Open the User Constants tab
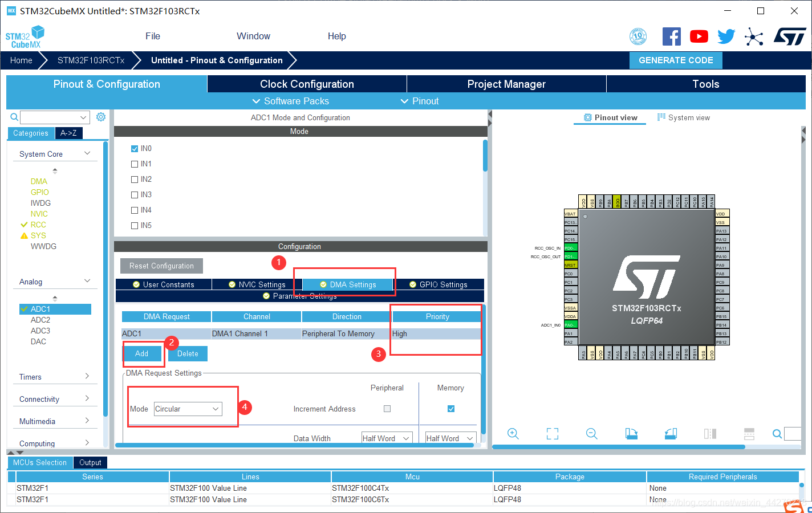The width and height of the screenshot is (812, 513). pos(164,284)
